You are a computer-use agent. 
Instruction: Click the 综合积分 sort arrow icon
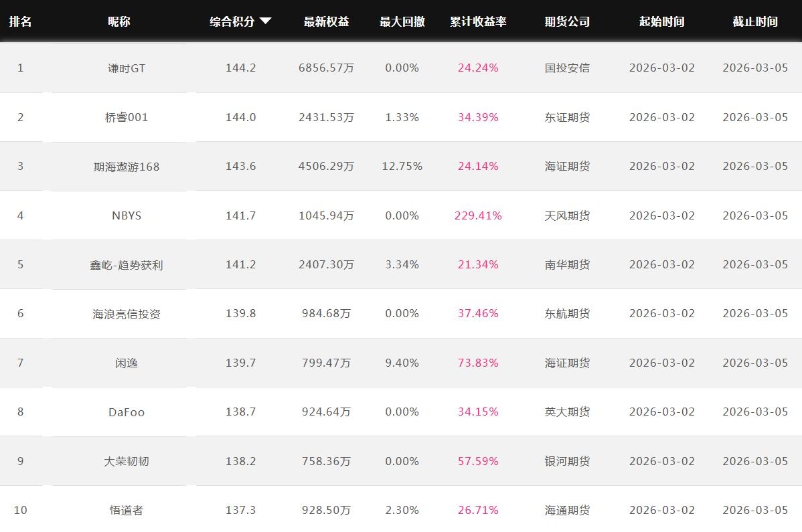coord(265,21)
